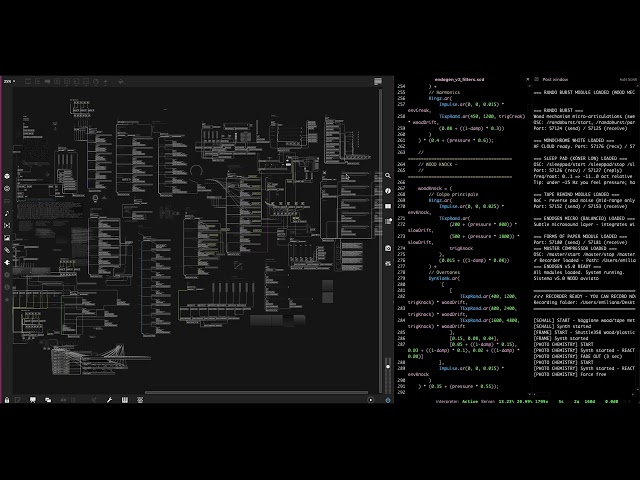Click the piano keyboard icon in bottom toolbar
640x480 pixels.
click(125, 400)
